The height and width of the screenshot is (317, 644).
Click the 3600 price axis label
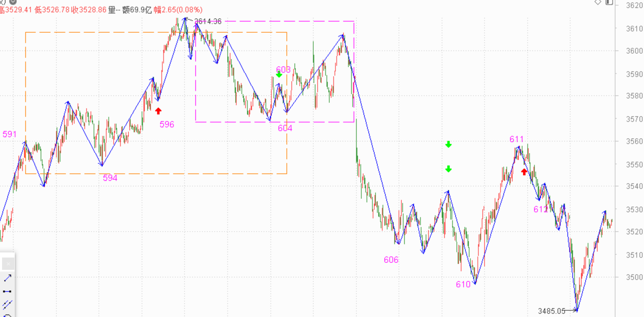click(634, 51)
